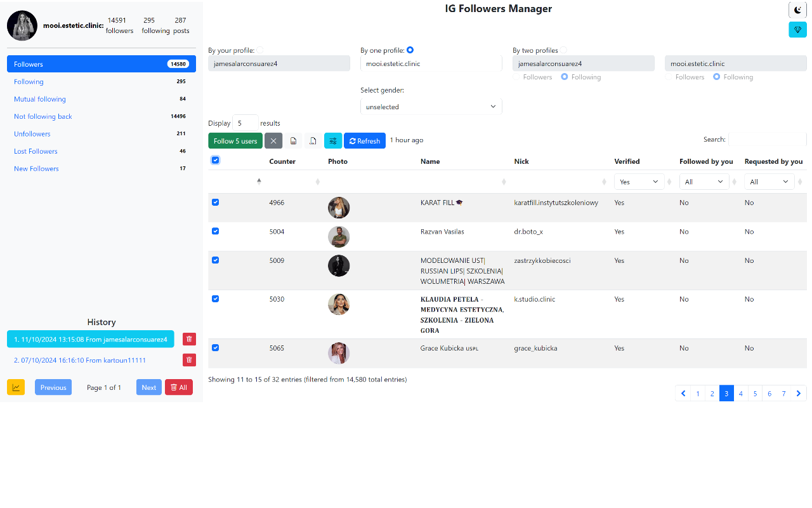Select the 'By your profile' radio button
Image resolution: width=812 pixels, height=508 pixels.
coord(259,50)
